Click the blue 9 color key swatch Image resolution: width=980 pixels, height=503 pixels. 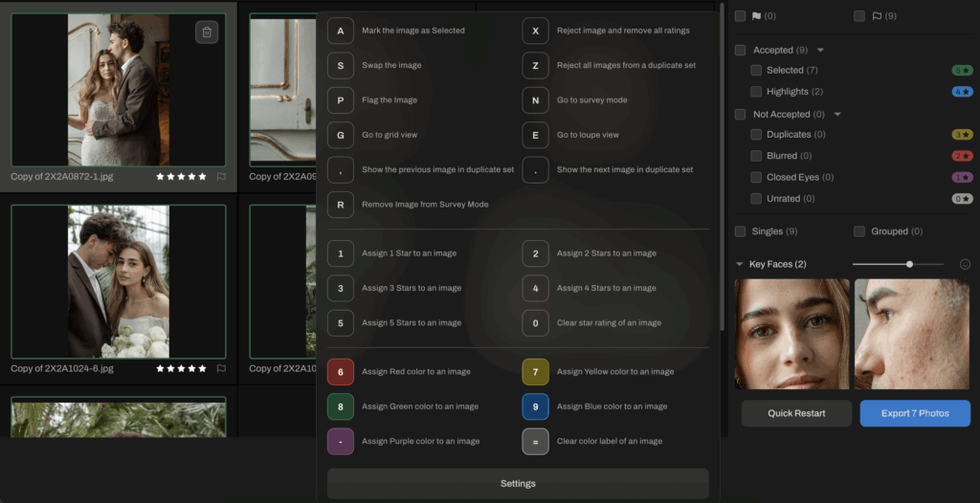coord(536,406)
